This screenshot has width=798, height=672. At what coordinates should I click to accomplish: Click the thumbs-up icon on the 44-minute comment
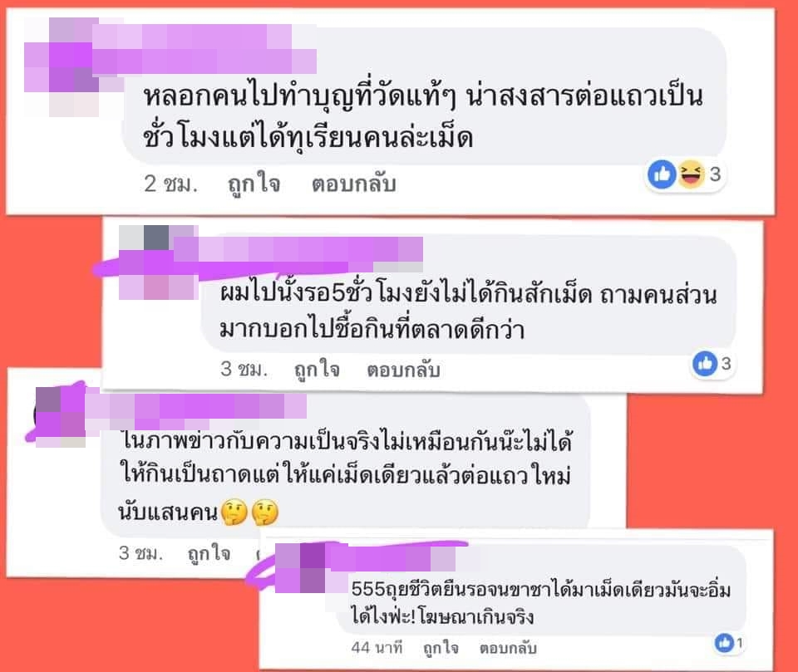[724, 644]
